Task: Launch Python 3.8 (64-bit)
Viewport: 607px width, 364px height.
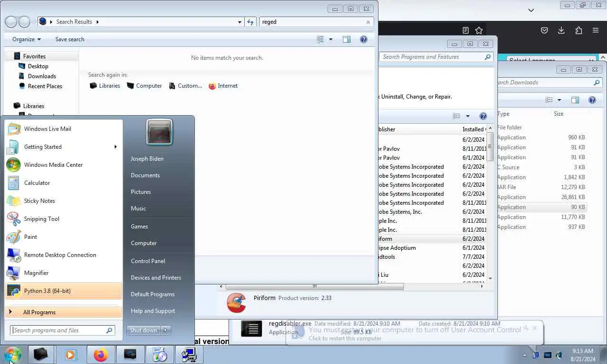Action: [x=64, y=291]
